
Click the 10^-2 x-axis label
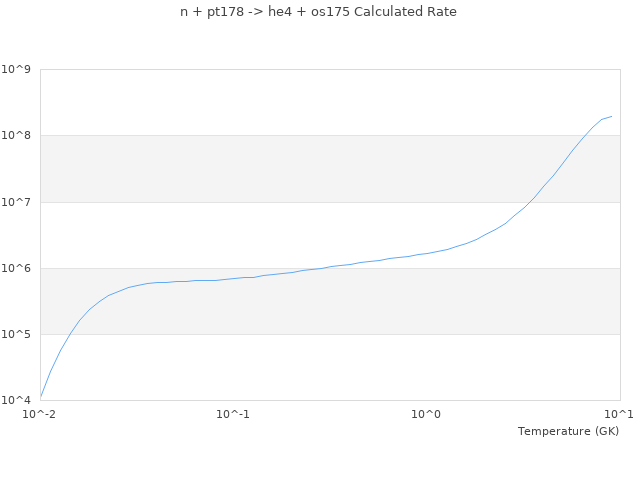[x=40, y=414]
